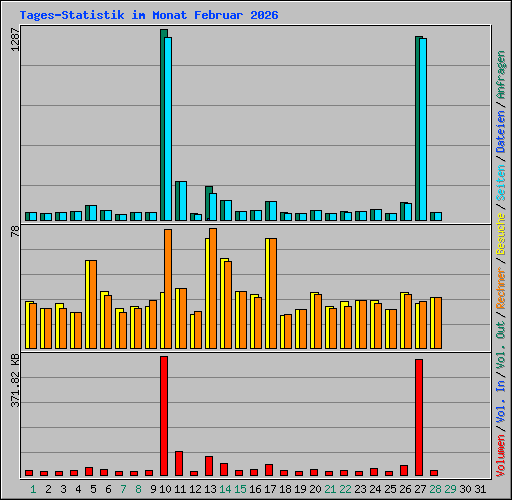Click the Besuche legend label
The image size is (512, 500).
coord(501,234)
